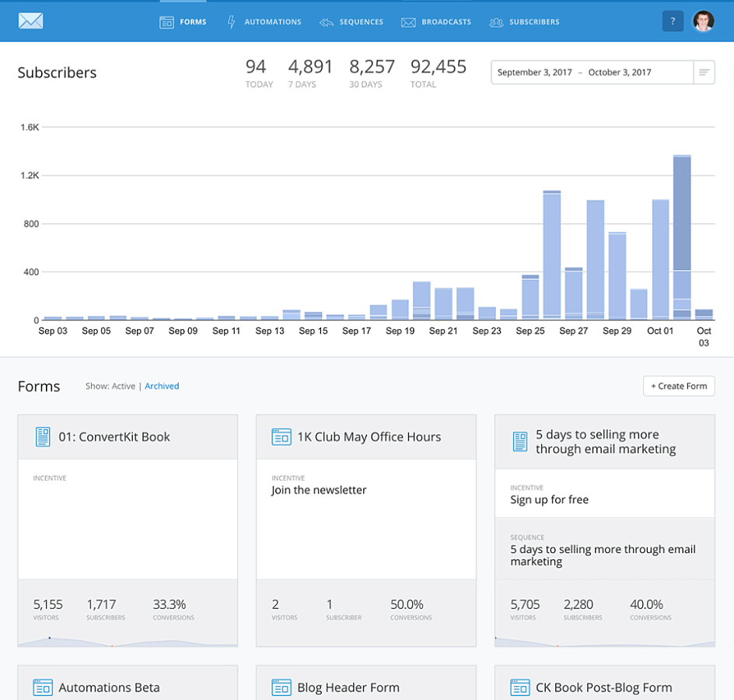Click the Automations Beta form icon

[43, 688]
